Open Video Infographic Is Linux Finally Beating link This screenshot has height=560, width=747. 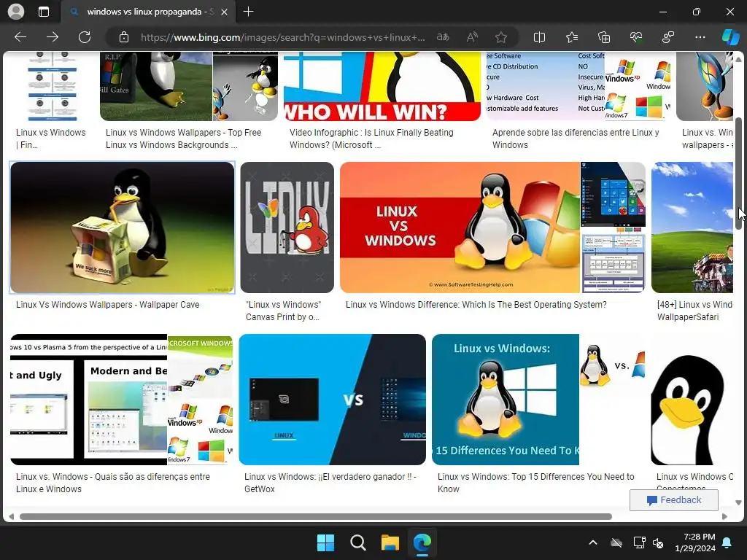(x=371, y=139)
